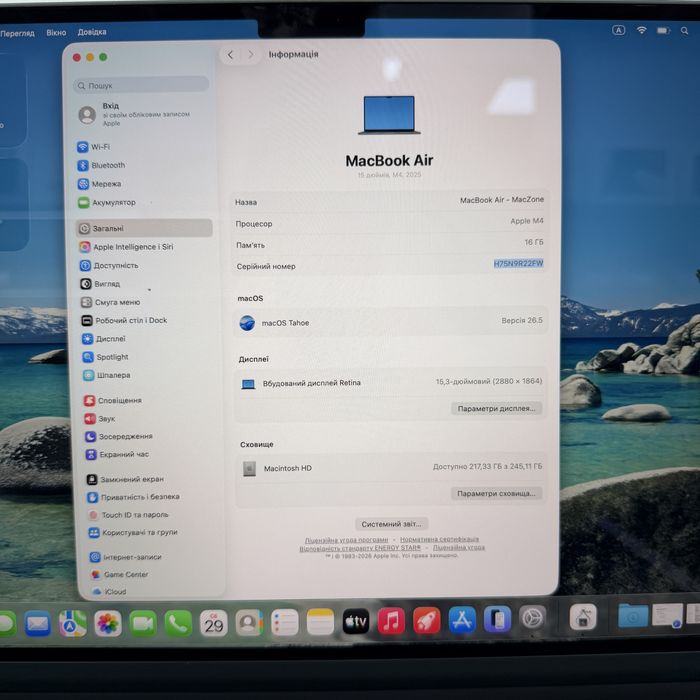The height and width of the screenshot is (700, 700).
Task: Open Notes from the Dock
Action: 320,621
